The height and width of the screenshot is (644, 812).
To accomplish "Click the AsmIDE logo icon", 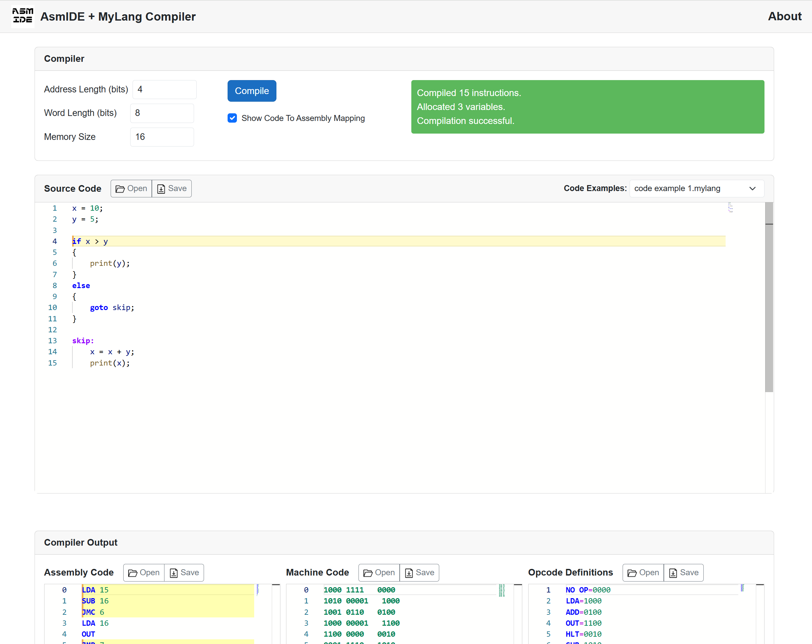I will tap(23, 16).
